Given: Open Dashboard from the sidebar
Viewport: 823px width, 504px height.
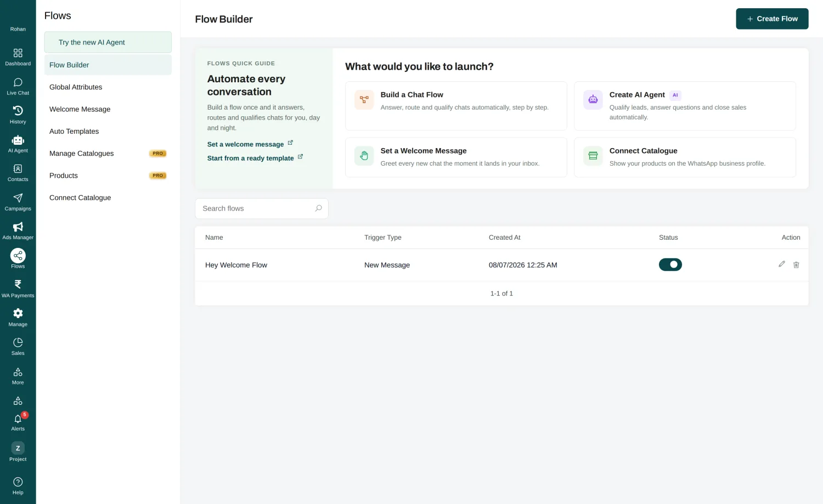Looking at the screenshot, I should [18, 57].
